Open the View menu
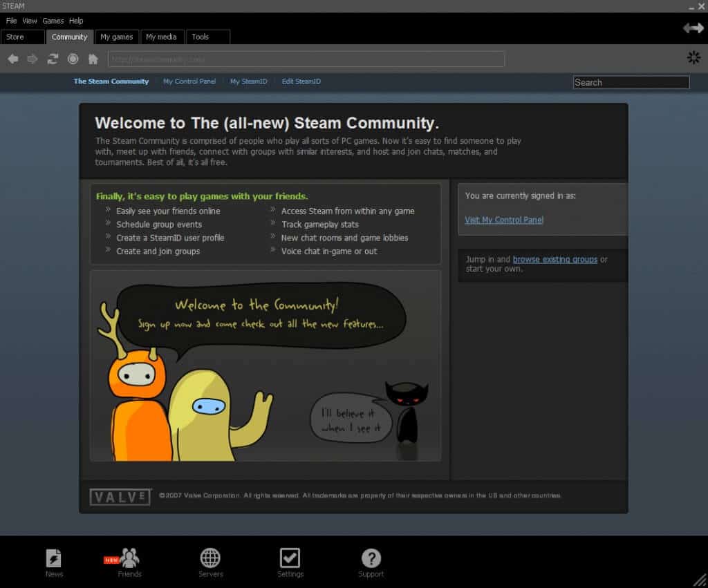 (30, 21)
